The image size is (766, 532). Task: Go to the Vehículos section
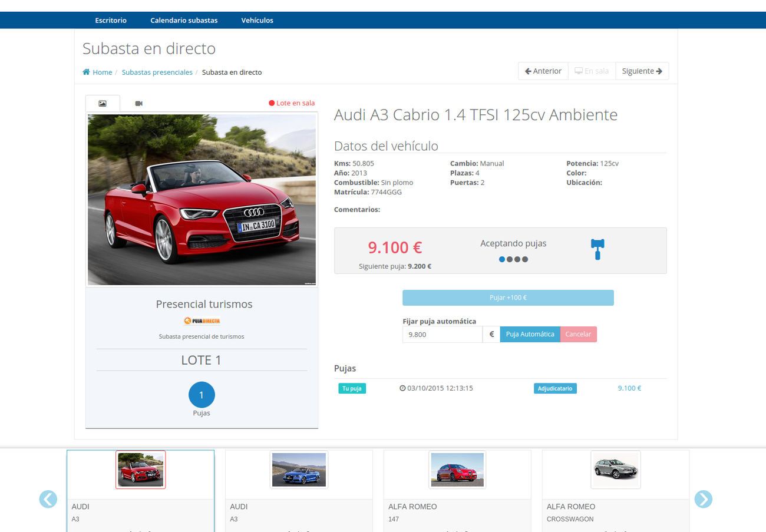coord(257,19)
